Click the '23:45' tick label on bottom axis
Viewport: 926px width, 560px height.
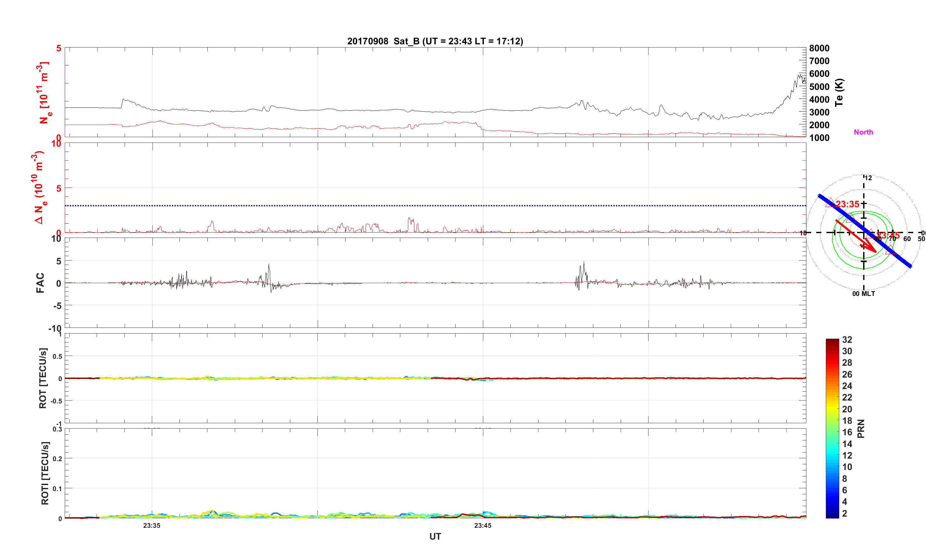[x=483, y=526]
